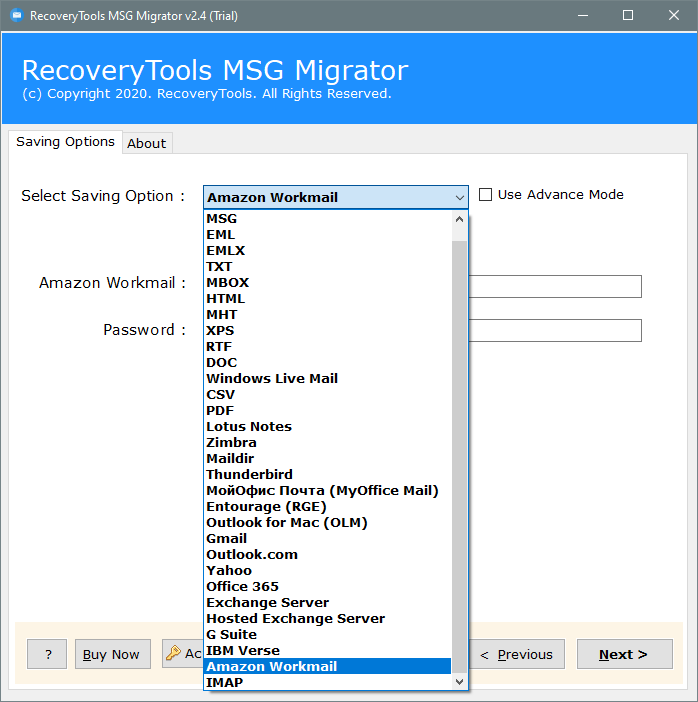698x702 pixels.
Task: Select Maildir option
Action: [x=328, y=458]
